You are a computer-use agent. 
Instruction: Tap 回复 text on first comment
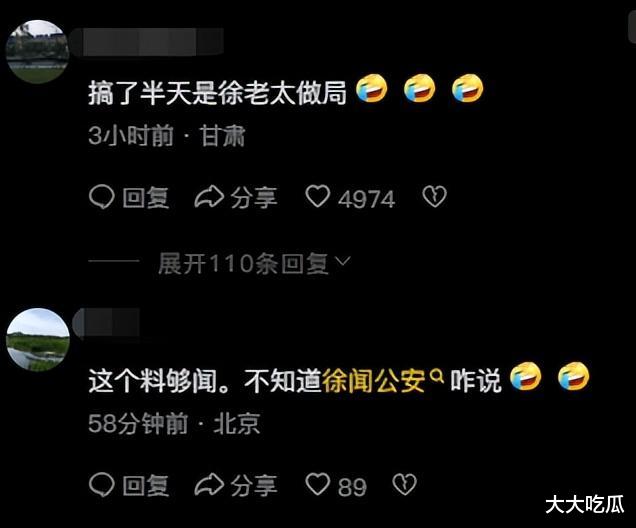[146, 198]
